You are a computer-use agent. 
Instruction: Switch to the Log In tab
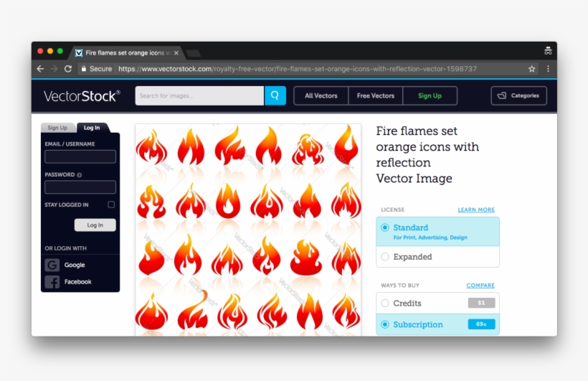92,128
